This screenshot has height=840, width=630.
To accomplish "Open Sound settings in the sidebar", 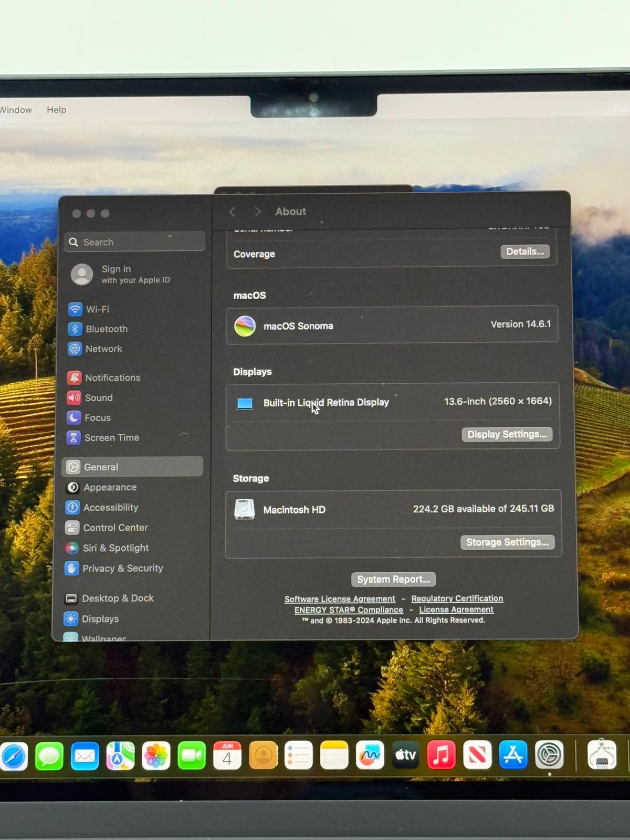I will coord(90,397).
